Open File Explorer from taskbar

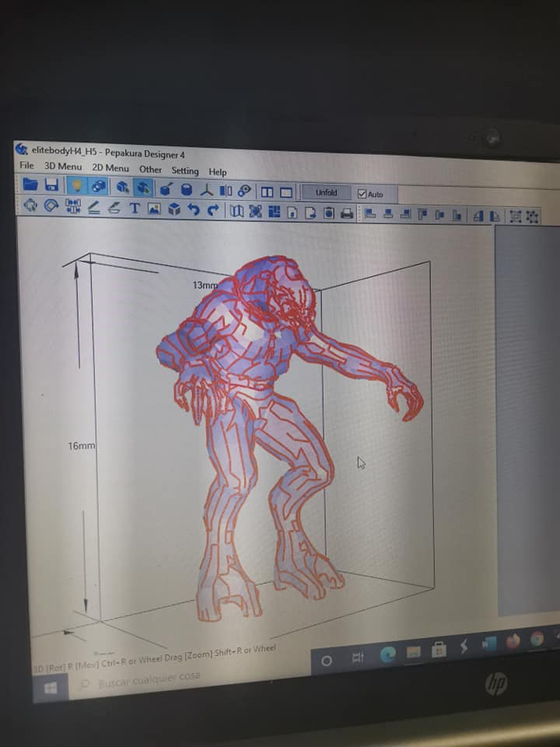pyautogui.click(x=413, y=652)
